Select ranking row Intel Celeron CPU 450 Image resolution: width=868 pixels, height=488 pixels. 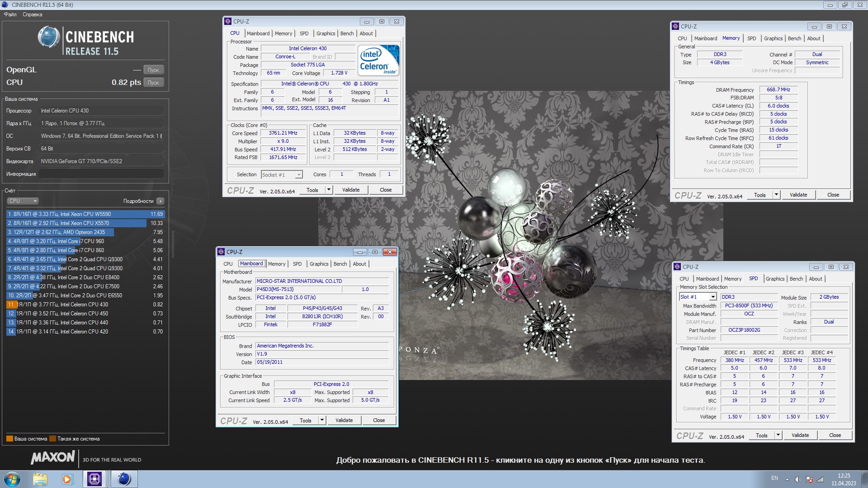point(85,314)
